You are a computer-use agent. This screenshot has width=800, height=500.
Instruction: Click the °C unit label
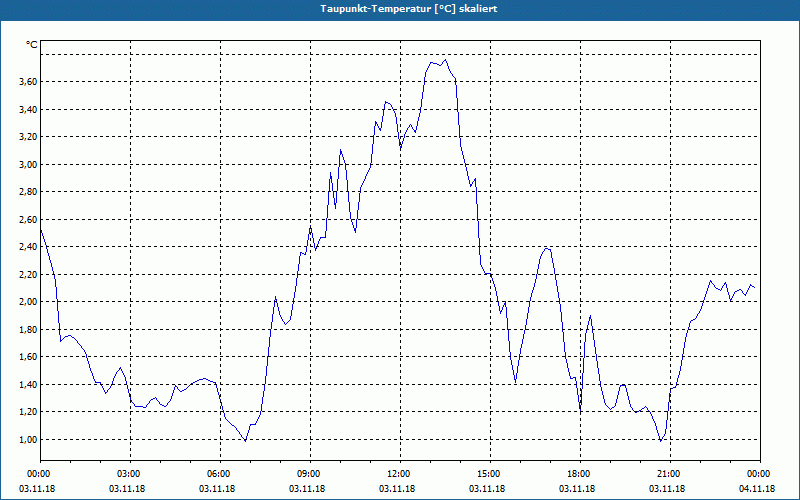32,45
